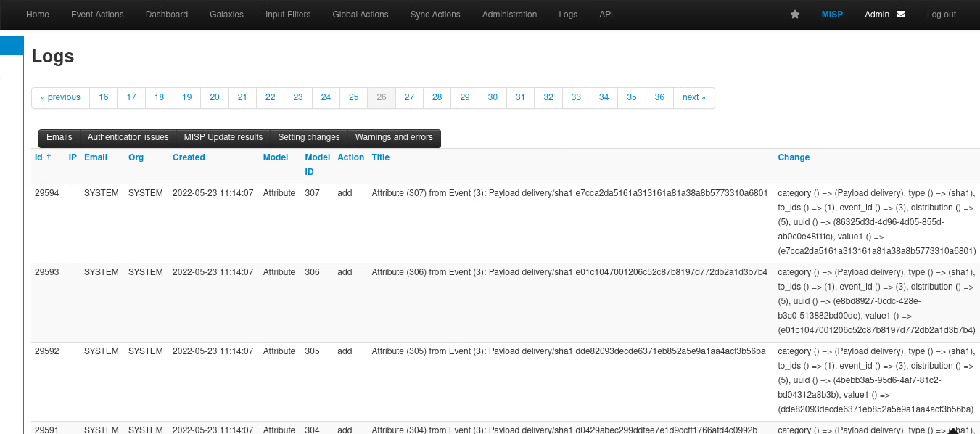Click the MISP home link
The image size is (980, 434).
[832, 15]
